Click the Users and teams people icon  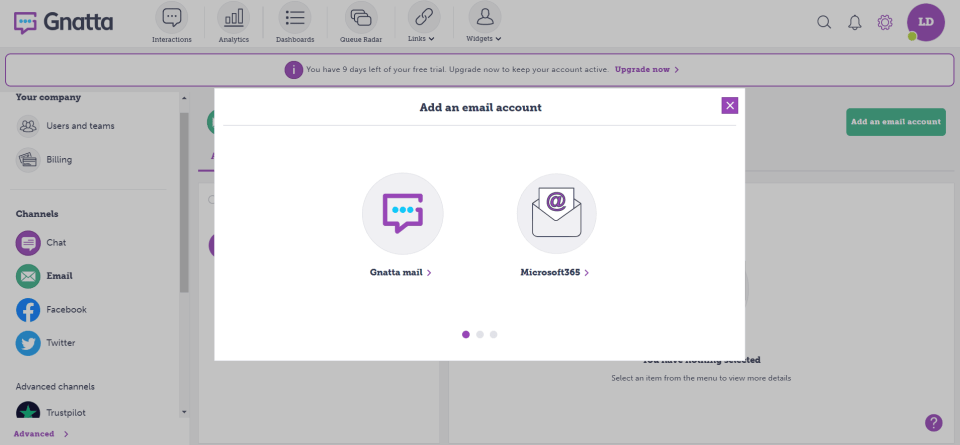tap(28, 126)
